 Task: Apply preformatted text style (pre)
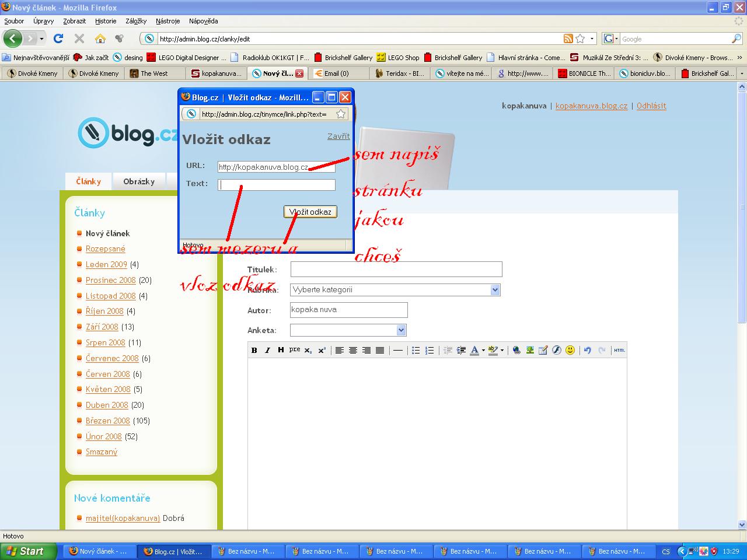click(294, 350)
